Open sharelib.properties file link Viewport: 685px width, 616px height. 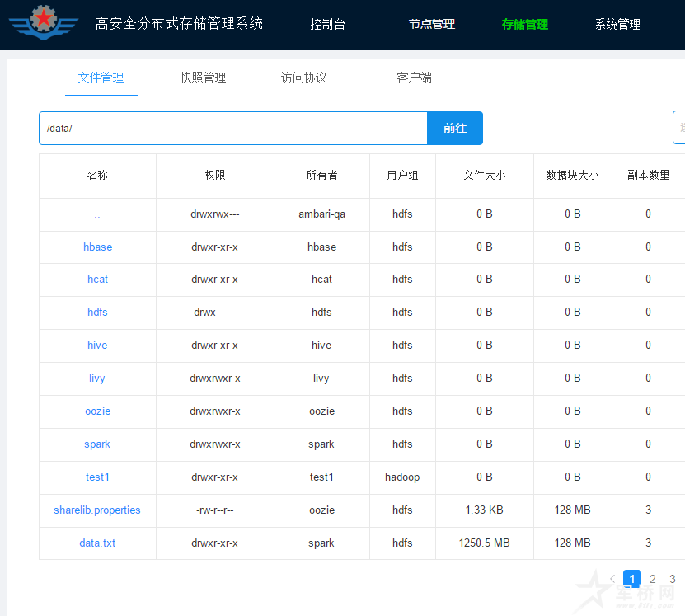point(97,510)
